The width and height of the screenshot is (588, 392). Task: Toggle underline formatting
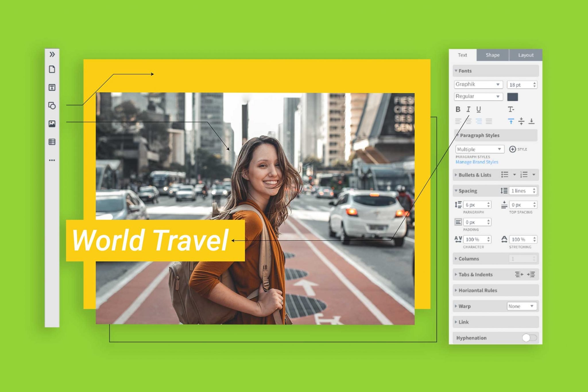[x=479, y=109]
